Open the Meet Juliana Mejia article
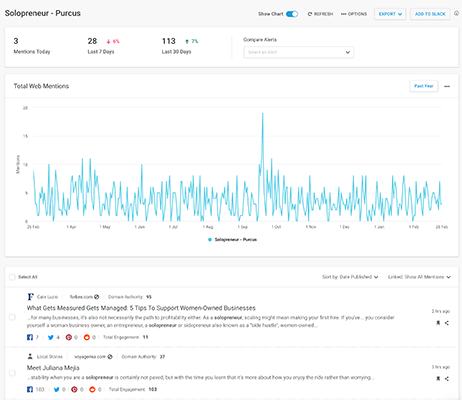Viewport: 462px width, 400px height. 53,368
